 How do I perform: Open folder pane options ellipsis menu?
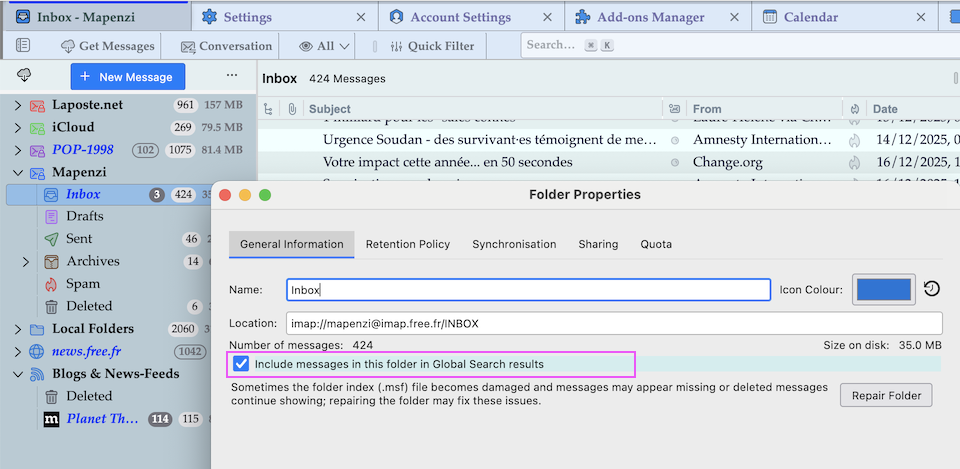(232, 76)
